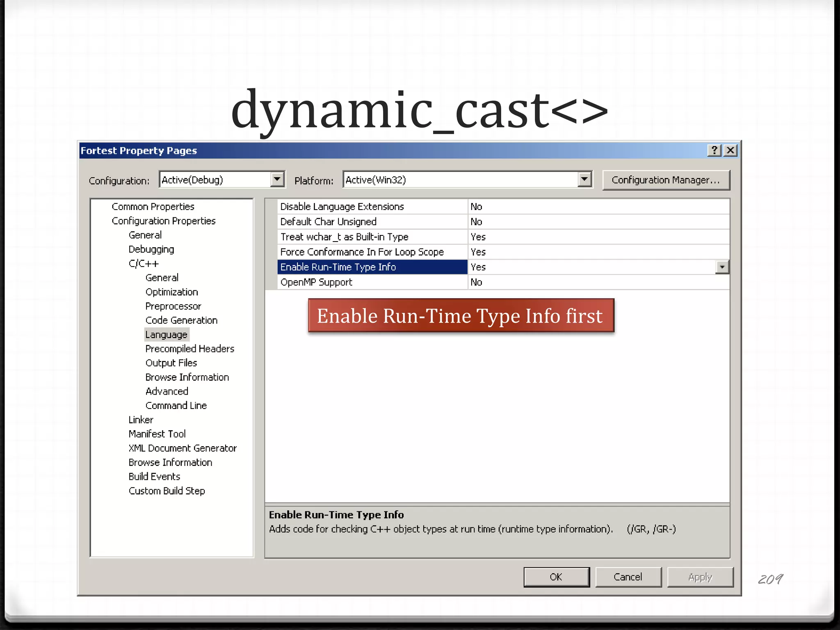This screenshot has height=630, width=840.
Task: Select General under C/C++
Action: [x=162, y=278]
